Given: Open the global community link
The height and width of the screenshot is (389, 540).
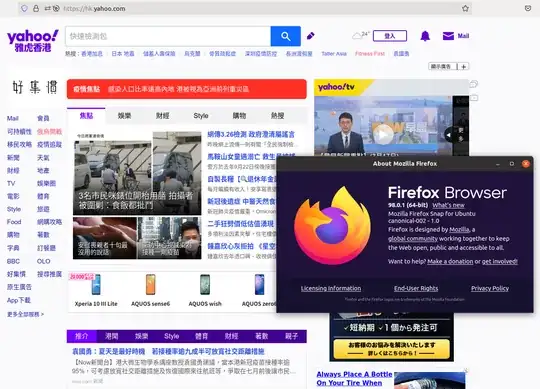Looking at the screenshot, I should pyautogui.click(x=413, y=239).
